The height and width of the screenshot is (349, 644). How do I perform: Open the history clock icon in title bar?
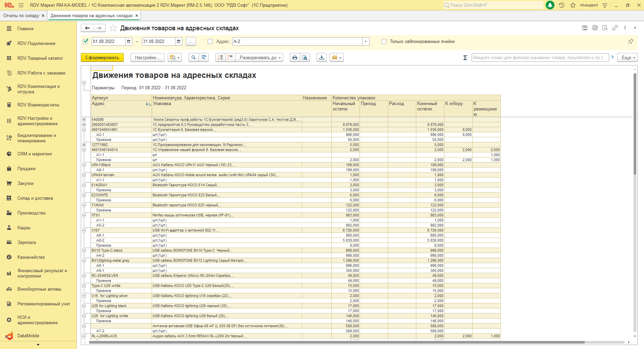coord(561,5)
